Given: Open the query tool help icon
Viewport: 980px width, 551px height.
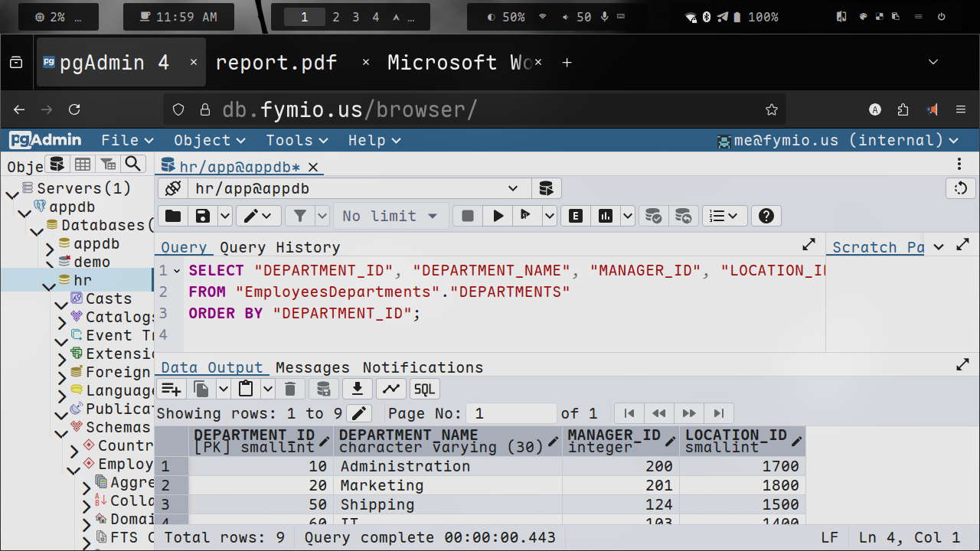Looking at the screenshot, I should (x=766, y=216).
